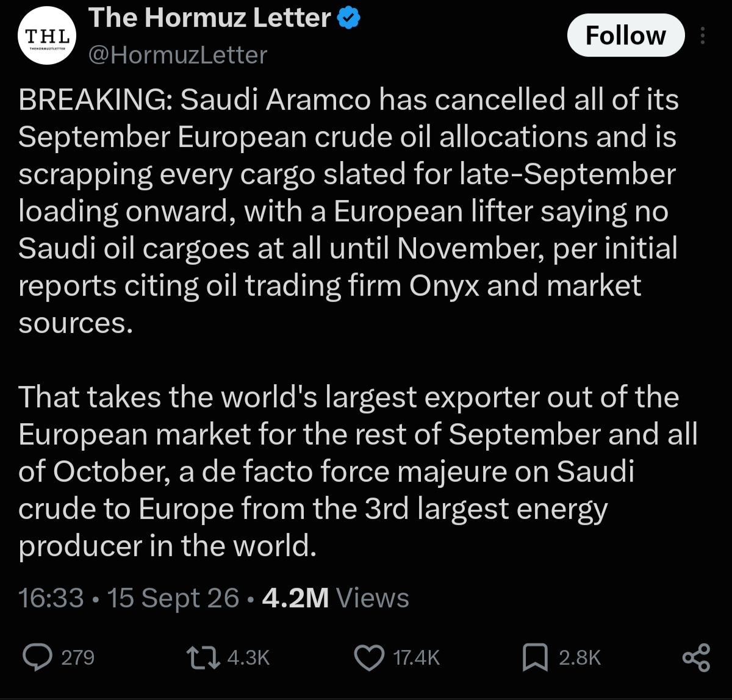This screenshot has width=732, height=700.
Task: Open @HormuzLetter handle link
Action: click(x=178, y=55)
